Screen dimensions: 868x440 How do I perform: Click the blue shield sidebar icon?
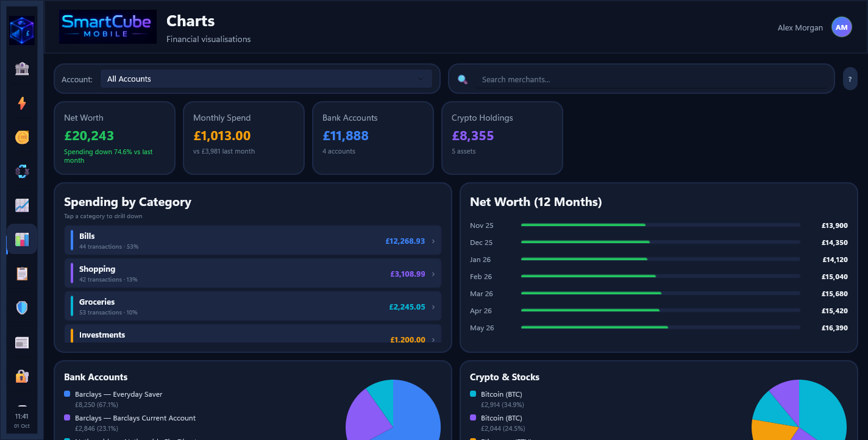pyautogui.click(x=22, y=308)
